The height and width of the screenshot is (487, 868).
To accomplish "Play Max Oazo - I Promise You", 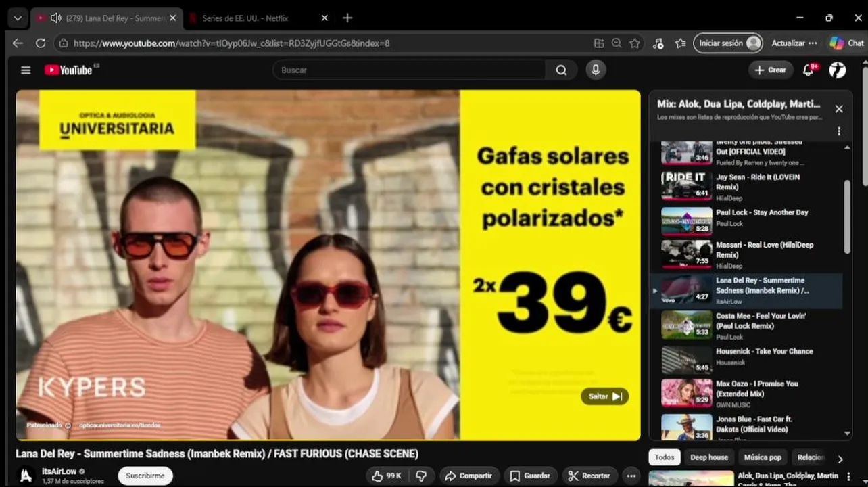I will (746, 394).
